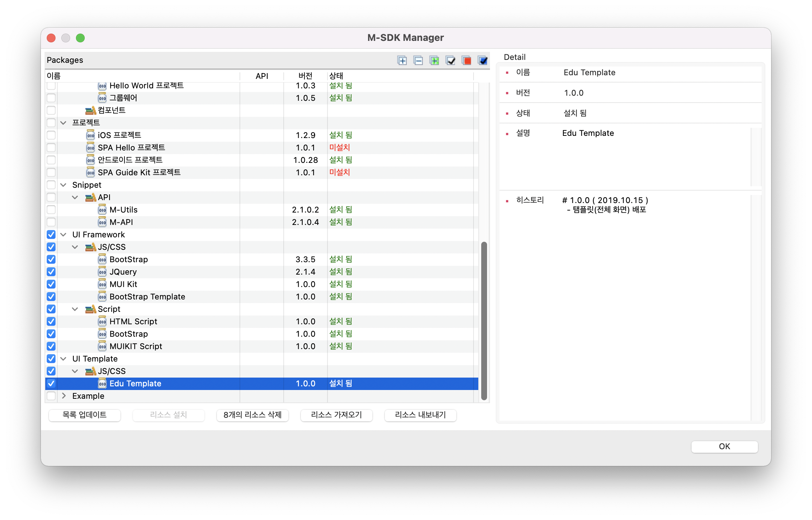The height and width of the screenshot is (520, 812).
Task: Enable the checkbox for SPA Hello 프로젝트
Action: click(x=51, y=148)
